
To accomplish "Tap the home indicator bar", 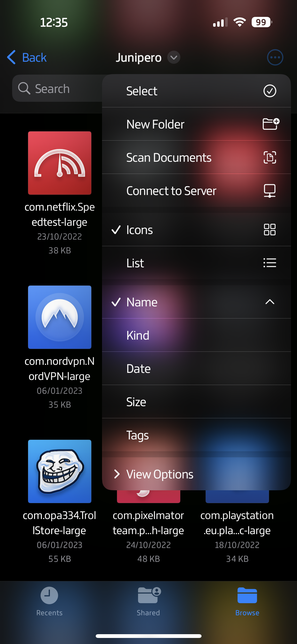I will 149,636.
